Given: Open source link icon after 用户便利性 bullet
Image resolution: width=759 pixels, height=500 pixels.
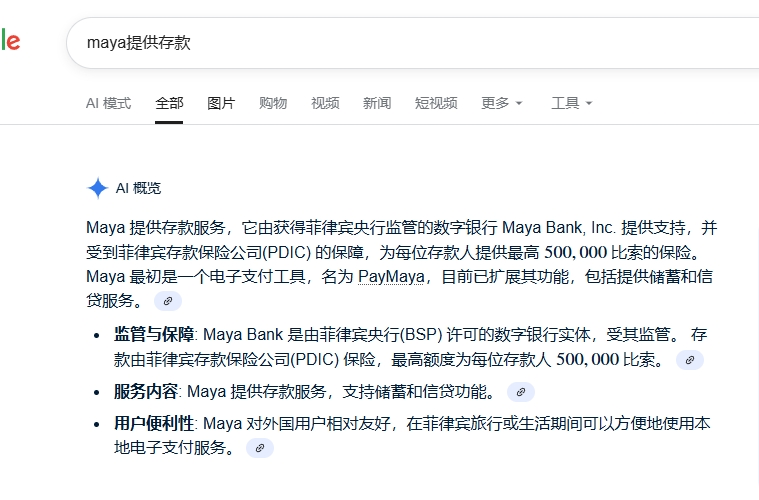Looking at the screenshot, I should 259,449.
